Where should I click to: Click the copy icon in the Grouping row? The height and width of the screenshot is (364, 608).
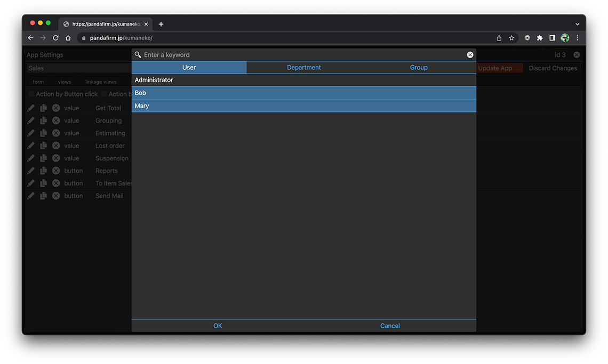(x=44, y=120)
